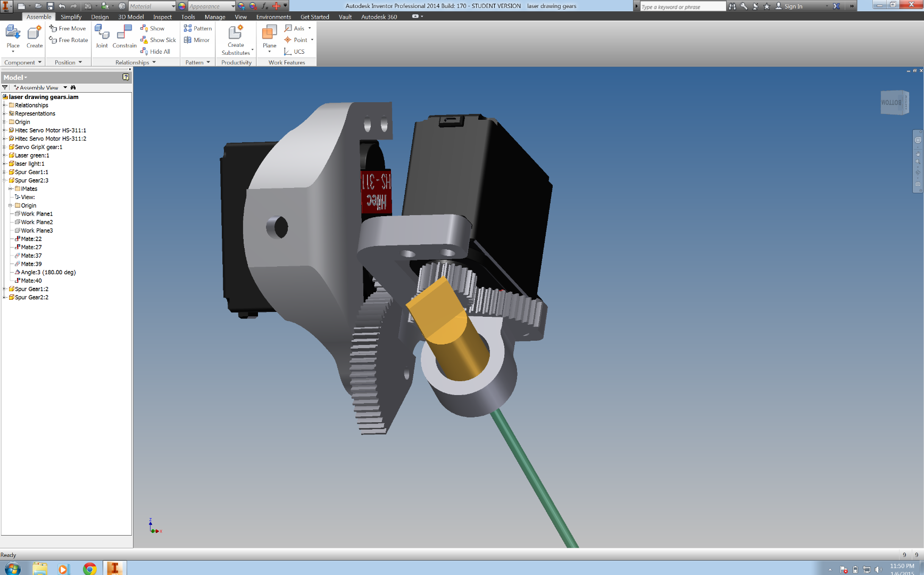Viewport: 924px width, 575px height.
Task: Open the fx Parameters tool
Action: (x=264, y=6)
